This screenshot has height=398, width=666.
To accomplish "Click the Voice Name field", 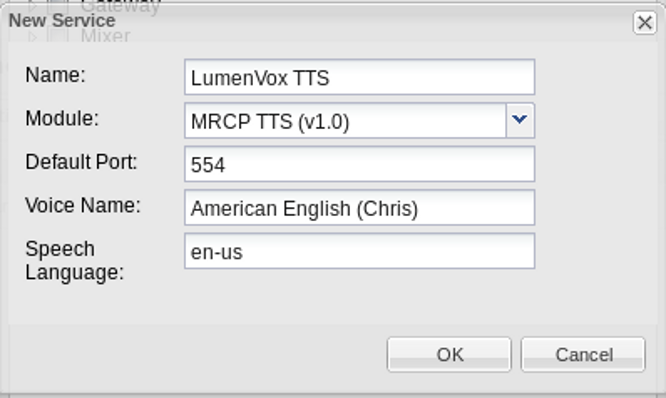I will tap(359, 208).
